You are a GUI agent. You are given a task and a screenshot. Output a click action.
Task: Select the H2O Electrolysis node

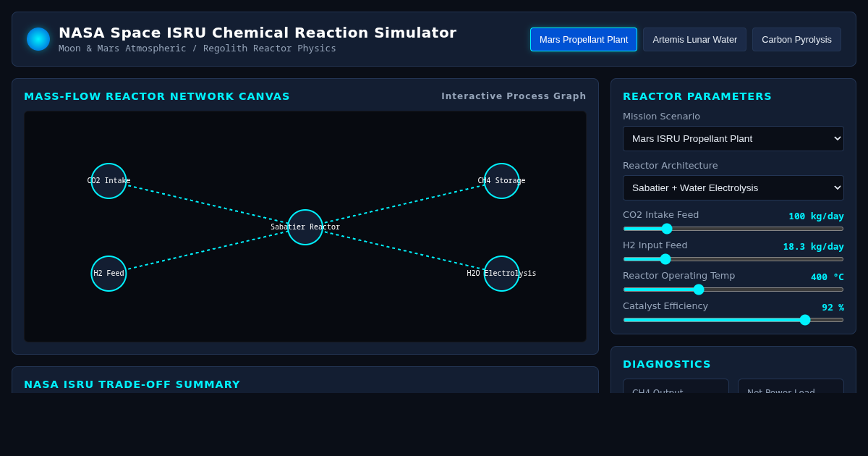click(x=502, y=274)
